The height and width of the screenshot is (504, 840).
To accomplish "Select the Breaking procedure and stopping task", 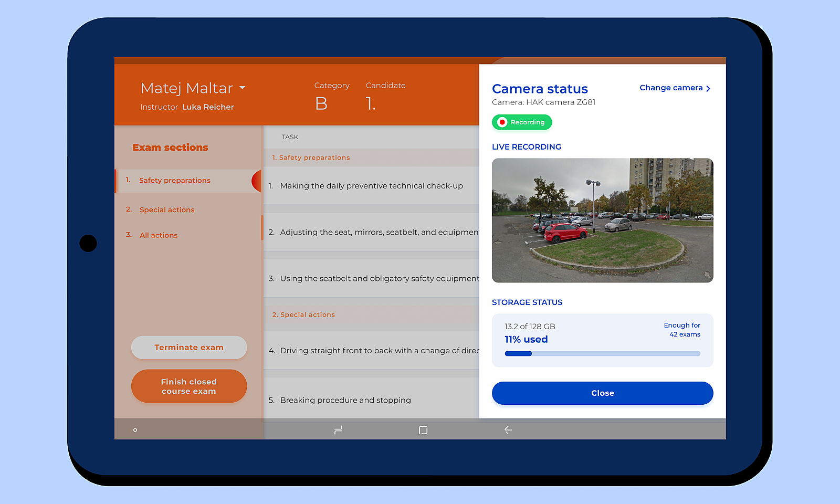I will click(345, 400).
